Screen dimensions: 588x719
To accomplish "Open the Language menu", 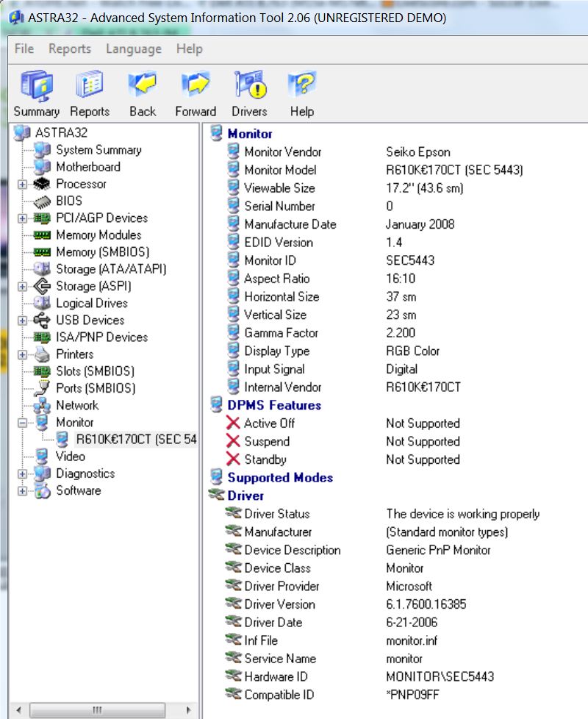I will (133, 49).
